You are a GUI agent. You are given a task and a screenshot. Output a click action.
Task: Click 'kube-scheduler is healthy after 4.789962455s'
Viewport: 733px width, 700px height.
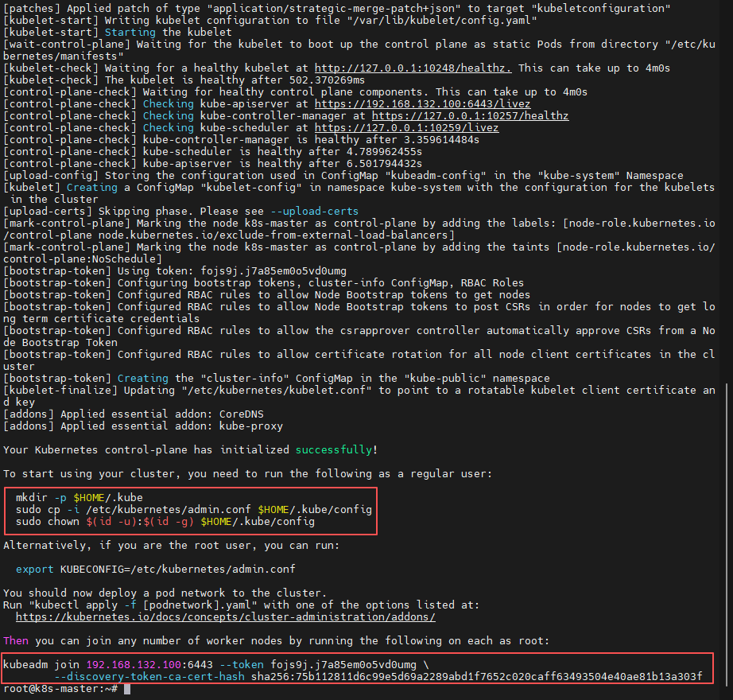pos(213,151)
